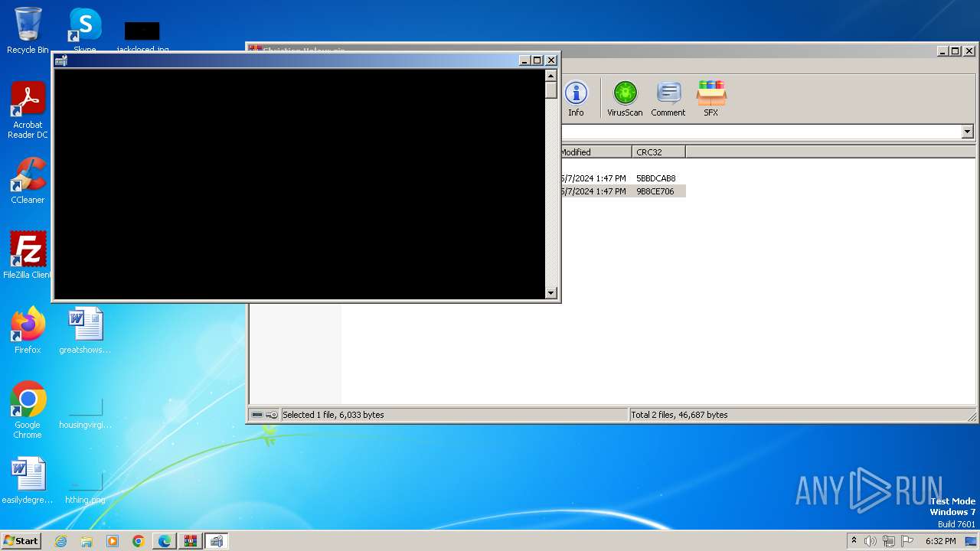The height and width of the screenshot is (551, 980).
Task: Sort files by CRC32 column
Action: pyautogui.click(x=659, y=152)
